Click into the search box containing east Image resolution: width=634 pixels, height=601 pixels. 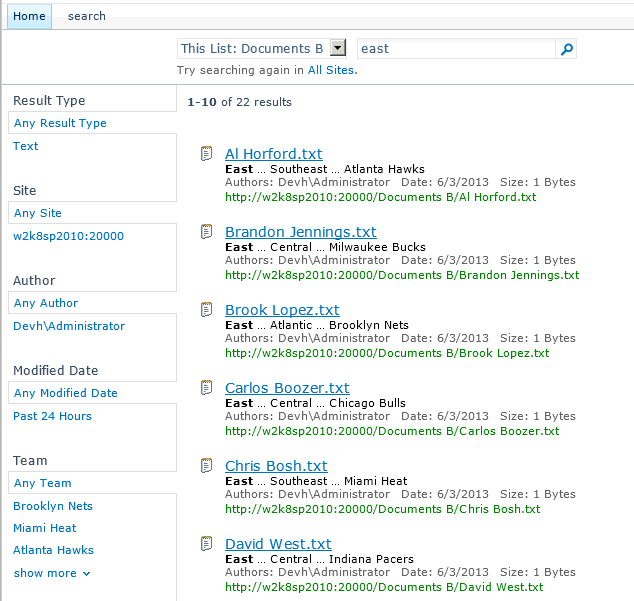click(456, 49)
